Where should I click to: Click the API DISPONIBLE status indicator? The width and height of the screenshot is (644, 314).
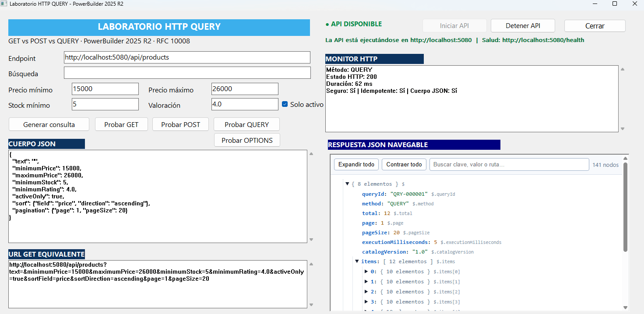click(x=354, y=24)
